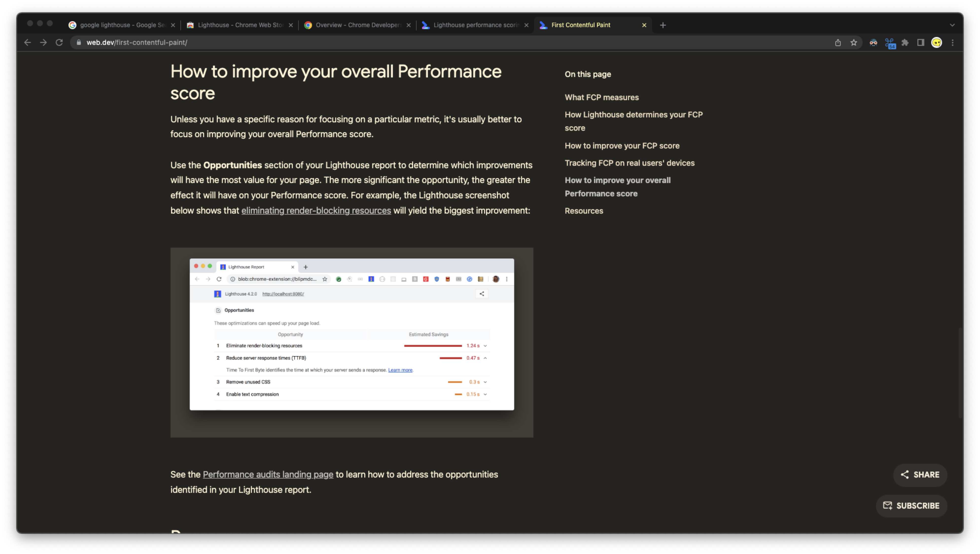980x554 pixels.
Task: Open Performance audits landing page link
Action: click(x=268, y=474)
